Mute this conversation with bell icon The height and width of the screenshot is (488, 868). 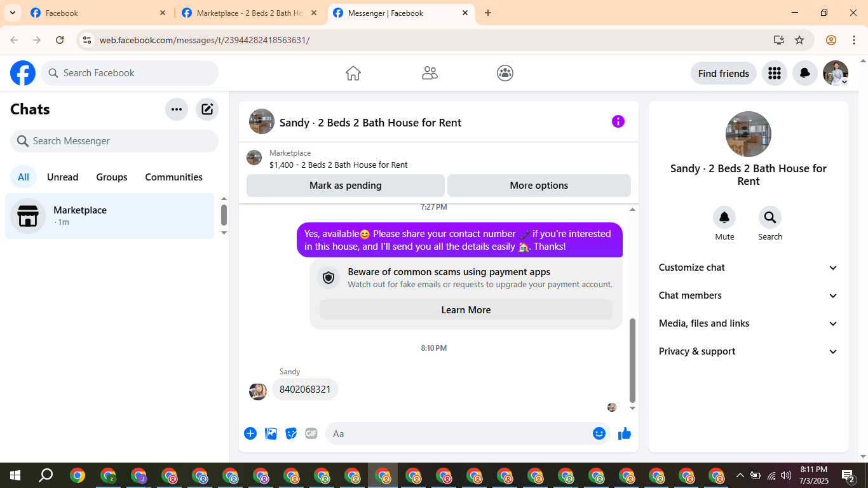(x=724, y=218)
